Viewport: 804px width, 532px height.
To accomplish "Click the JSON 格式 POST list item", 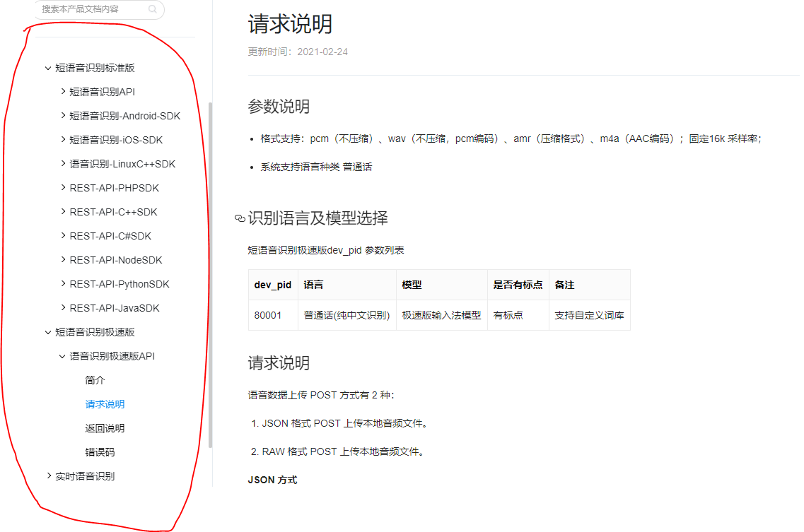I will [x=344, y=423].
